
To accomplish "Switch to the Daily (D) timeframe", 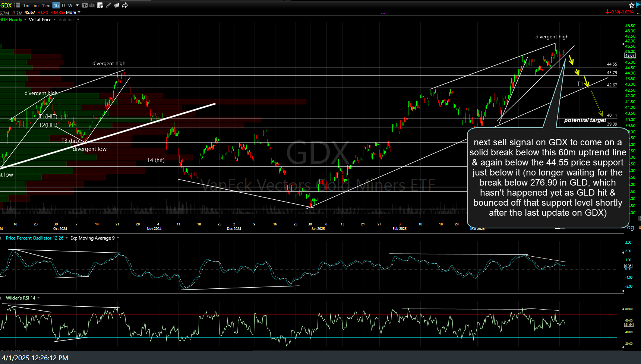I will click(x=63, y=5).
